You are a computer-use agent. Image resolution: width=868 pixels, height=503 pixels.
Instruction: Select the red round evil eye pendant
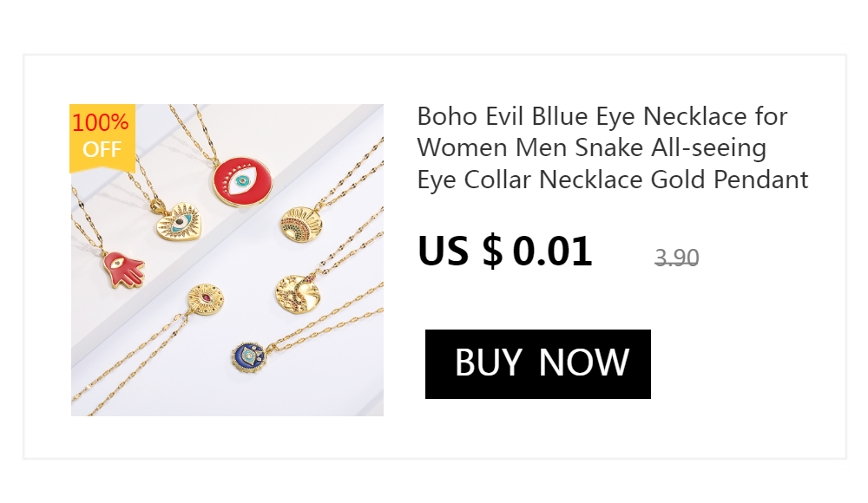click(242, 181)
